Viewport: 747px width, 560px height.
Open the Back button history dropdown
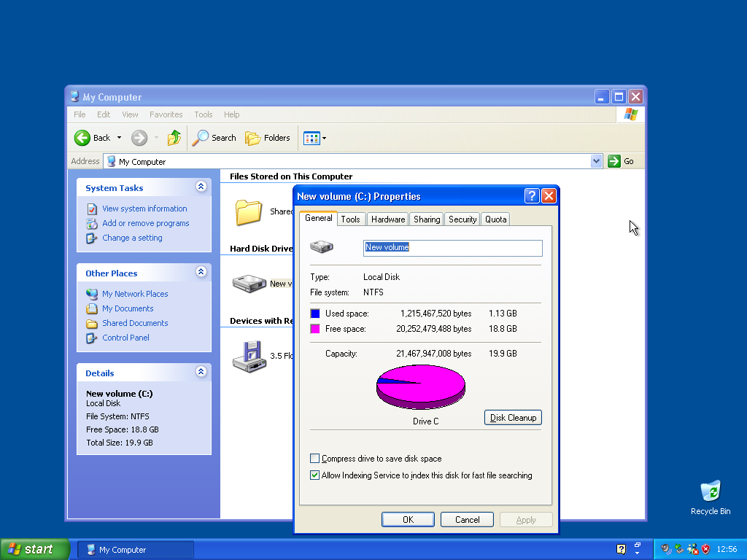[119, 138]
